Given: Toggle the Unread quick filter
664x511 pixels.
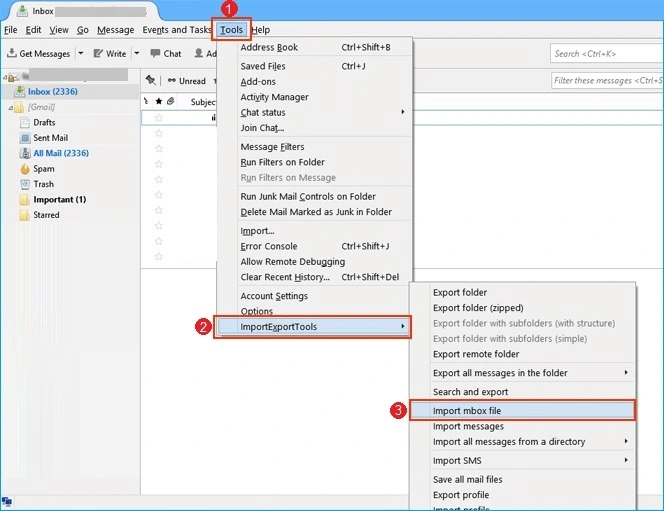Looking at the screenshot, I should (186, 81).
